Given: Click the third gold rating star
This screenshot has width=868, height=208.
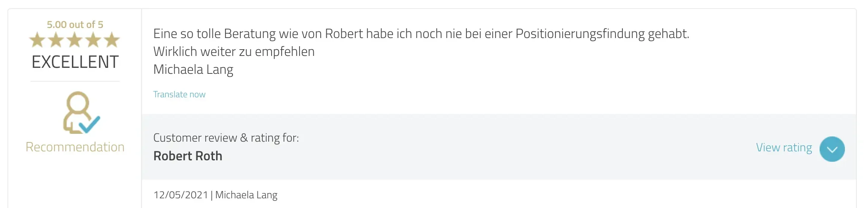Looking at the screenshot, I should (x=75, y=40).
